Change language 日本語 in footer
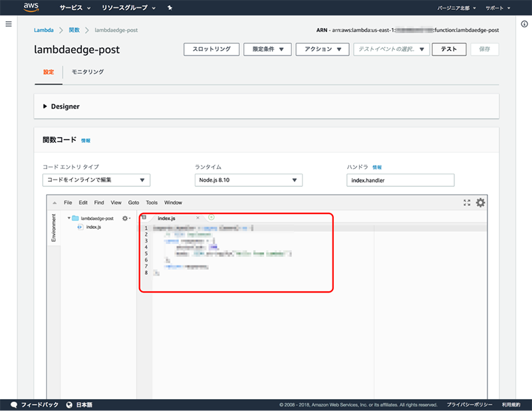Viewport: 532px width, 411px height. click(84, 404)
